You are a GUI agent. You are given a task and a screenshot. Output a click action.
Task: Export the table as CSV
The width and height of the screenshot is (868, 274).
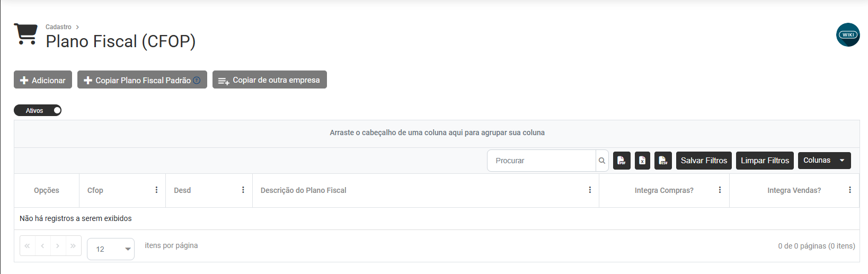[663, 161]
